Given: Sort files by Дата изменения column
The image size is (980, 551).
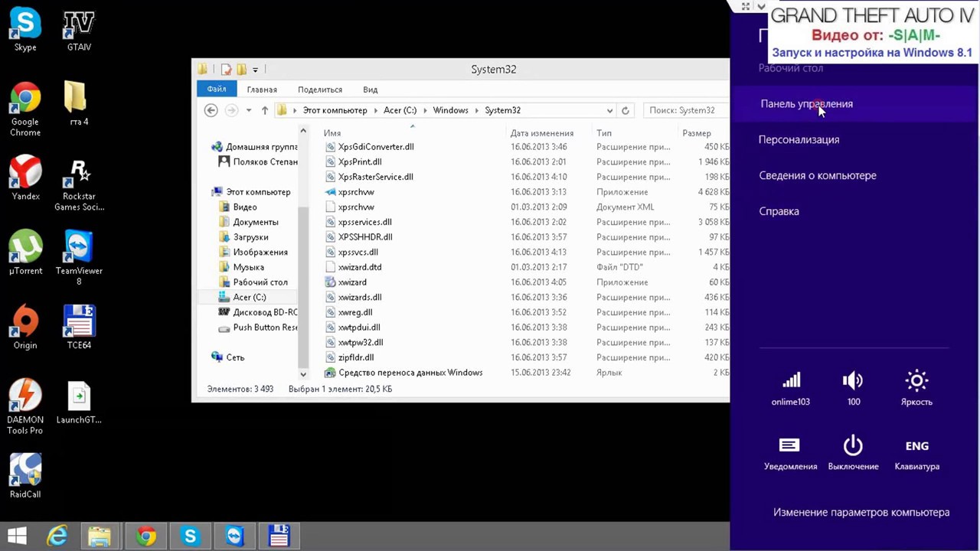Looking at the screenshot, I should pos(542,133).
